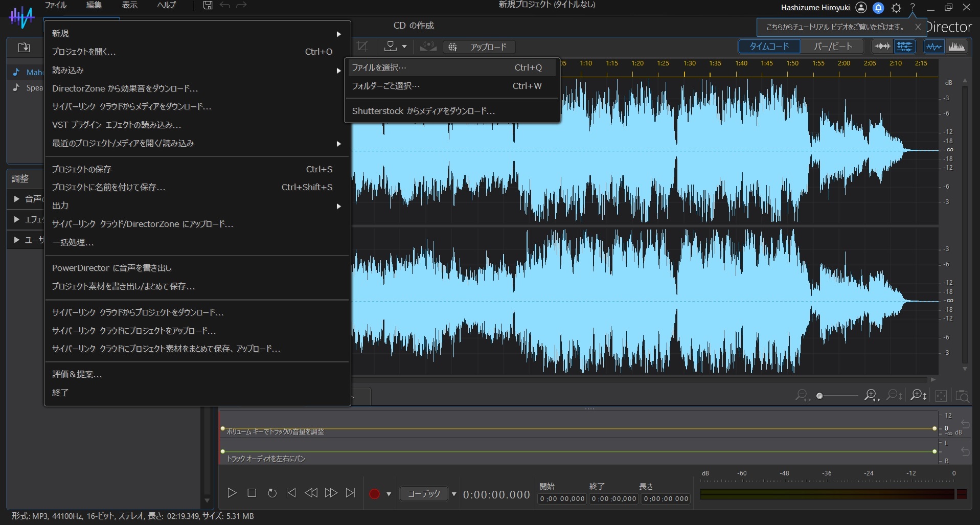Viewport: 980px width, 525px height.
Task: Select the waveform display view icon
Action: click(x=934, y=47)
